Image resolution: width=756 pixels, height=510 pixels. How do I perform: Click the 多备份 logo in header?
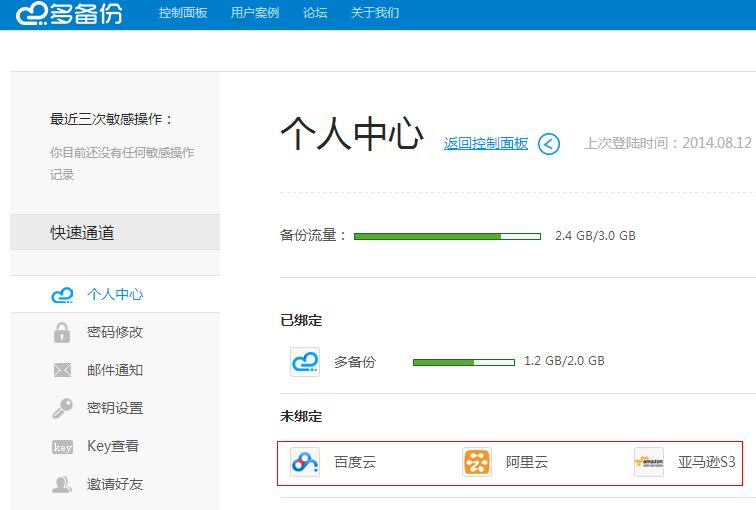point(69,14)
